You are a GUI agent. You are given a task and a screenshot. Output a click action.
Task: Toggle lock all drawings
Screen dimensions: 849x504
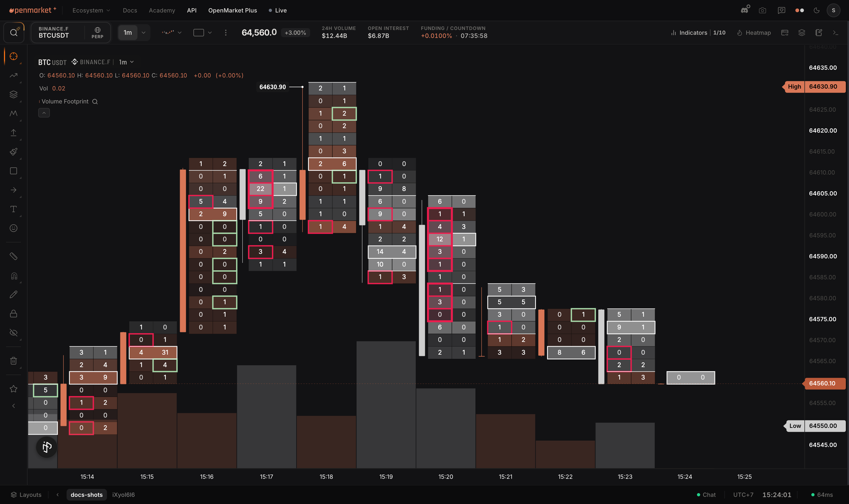point(14,314)
